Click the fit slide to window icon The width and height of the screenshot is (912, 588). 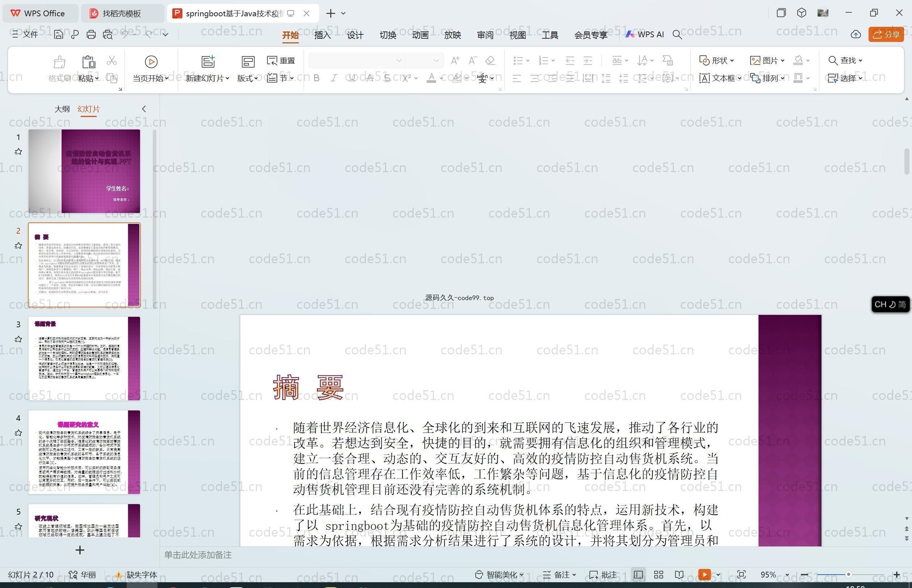pyautogui.click(x=741, y=575)
